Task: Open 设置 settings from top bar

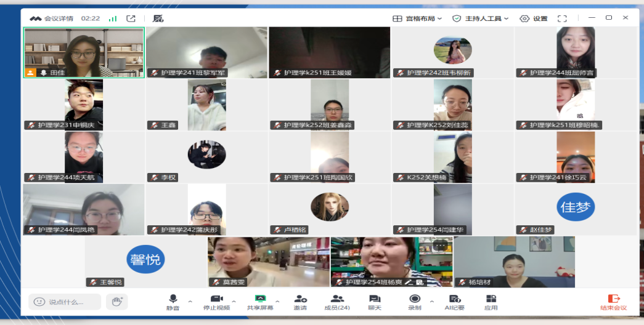Action: (534, 18)
